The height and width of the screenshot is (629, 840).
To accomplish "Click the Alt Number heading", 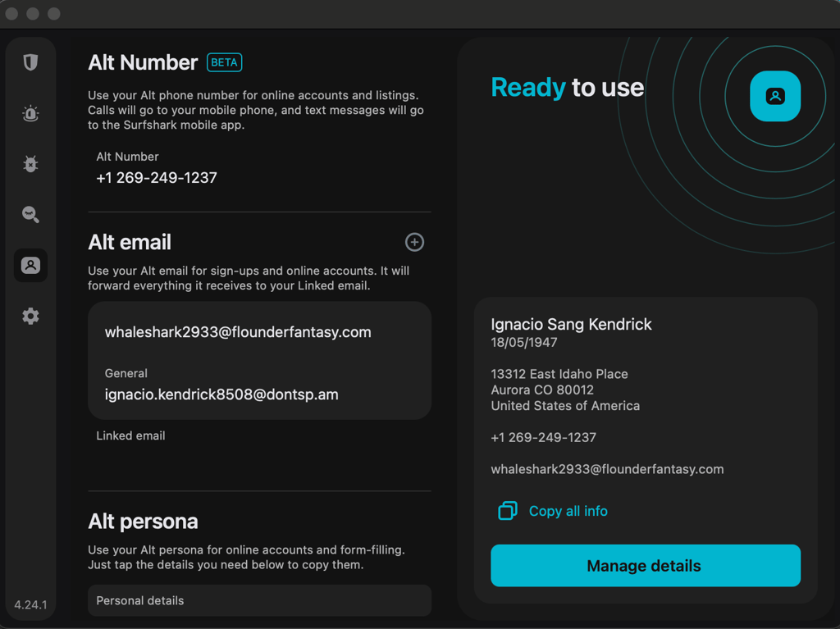I will coord(143,62).
